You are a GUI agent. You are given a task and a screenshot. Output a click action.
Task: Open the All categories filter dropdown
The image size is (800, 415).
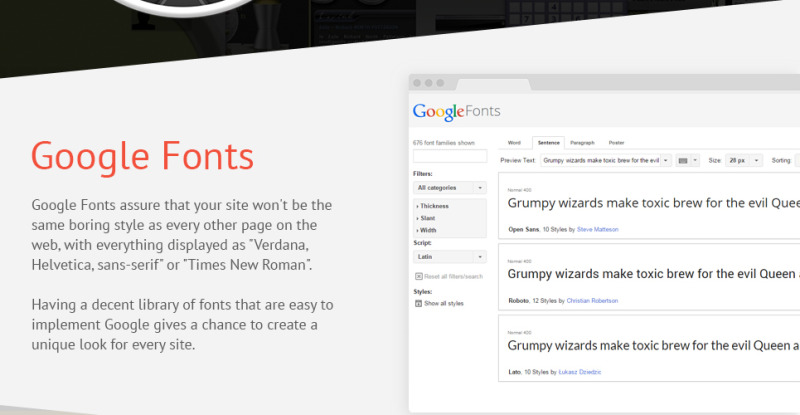click(449, 188)
